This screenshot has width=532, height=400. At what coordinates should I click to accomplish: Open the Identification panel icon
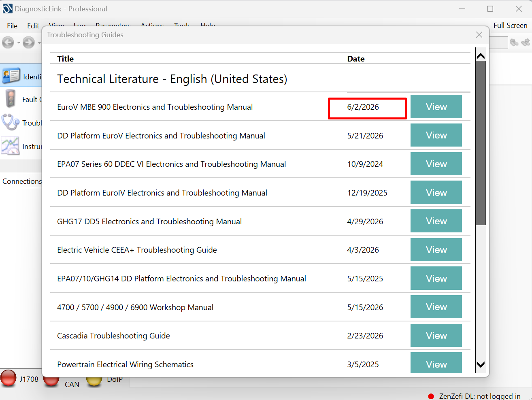11,76
